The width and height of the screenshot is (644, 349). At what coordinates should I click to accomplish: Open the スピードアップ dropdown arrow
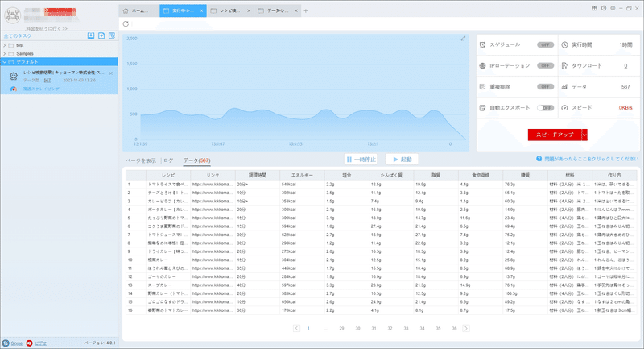click(x=585, y=135)
